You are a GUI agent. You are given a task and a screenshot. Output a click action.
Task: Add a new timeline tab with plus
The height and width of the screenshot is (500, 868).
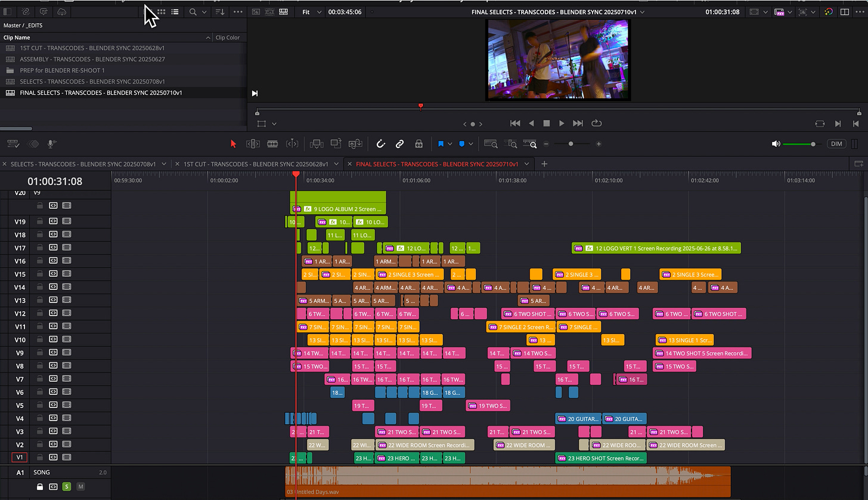pos(544,163)
